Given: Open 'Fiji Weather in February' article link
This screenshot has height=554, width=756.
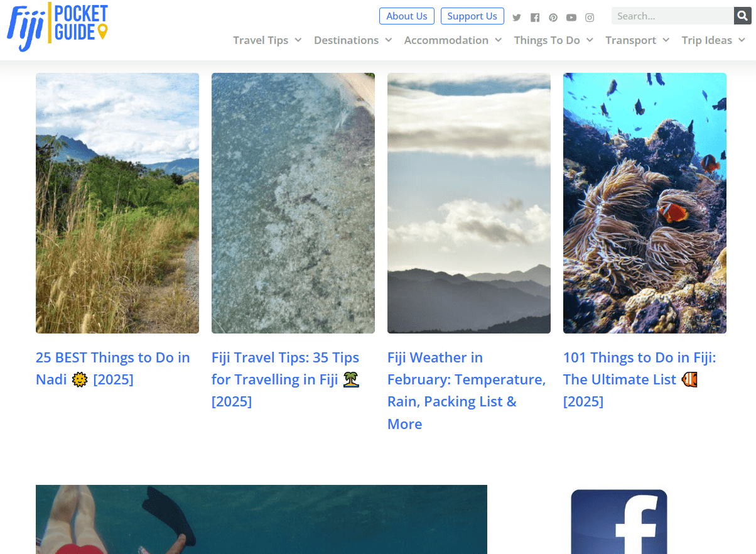Looking at the screenshot, I should click(467, 390).
